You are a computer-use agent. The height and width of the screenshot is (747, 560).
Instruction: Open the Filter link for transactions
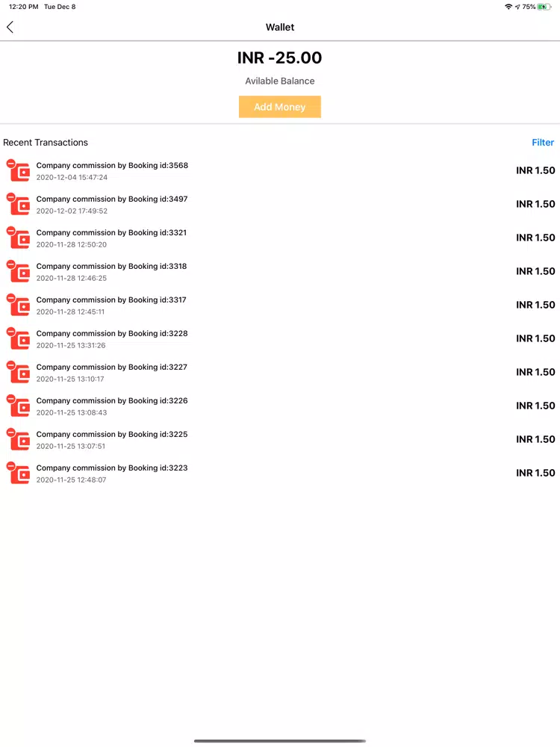coord(543,143)
